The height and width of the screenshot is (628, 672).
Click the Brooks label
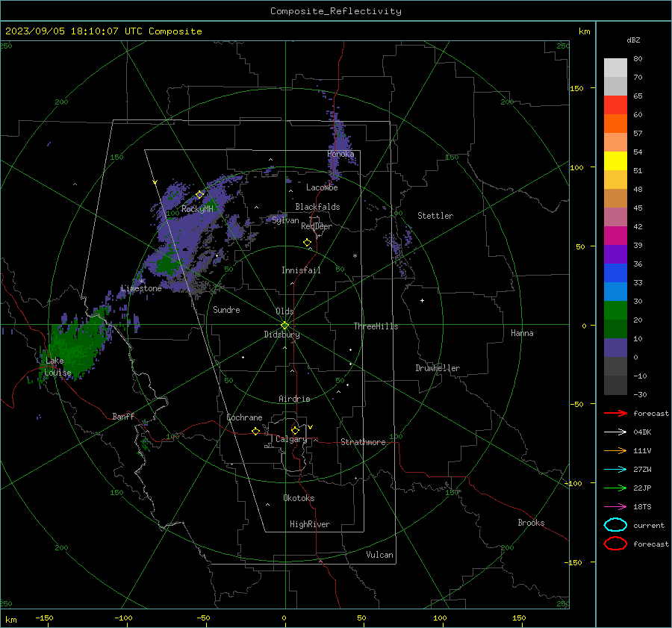click(531, 523)
